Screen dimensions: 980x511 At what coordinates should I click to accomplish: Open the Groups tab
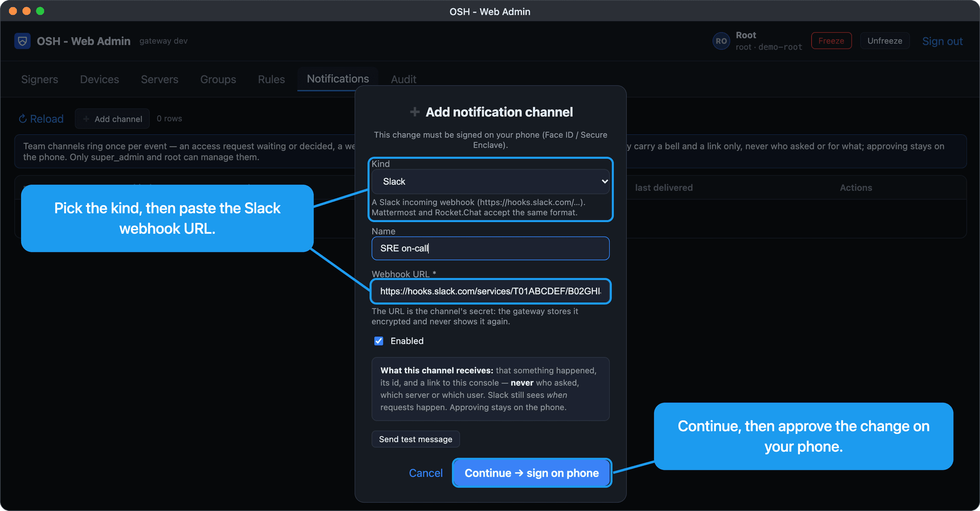click(218, 79)
